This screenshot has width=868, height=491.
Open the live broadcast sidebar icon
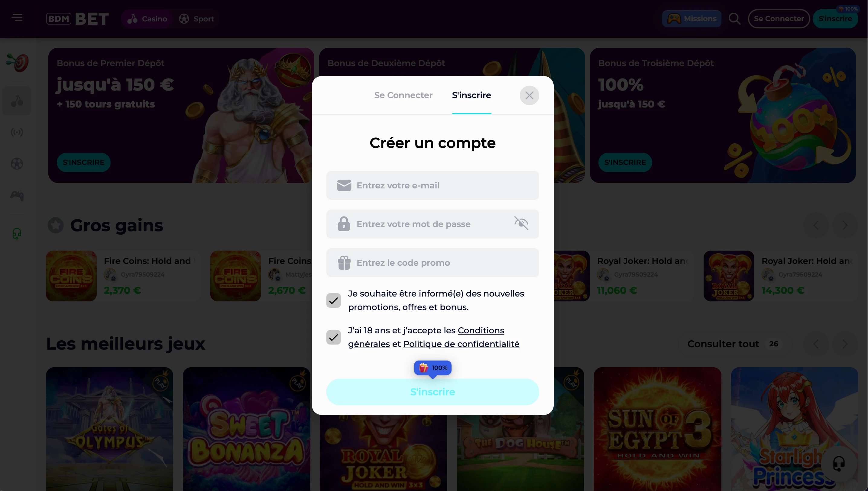pos(17,132)
